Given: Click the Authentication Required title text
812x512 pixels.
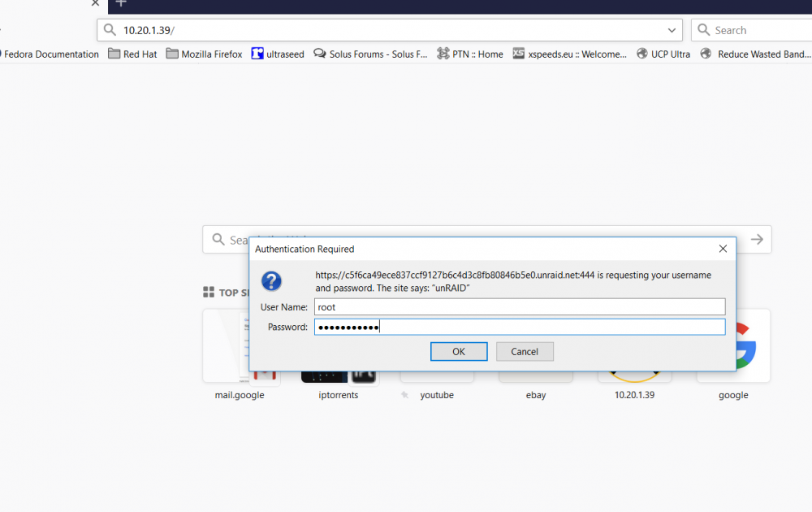Looking at the screenshot, I should [304, 249].
